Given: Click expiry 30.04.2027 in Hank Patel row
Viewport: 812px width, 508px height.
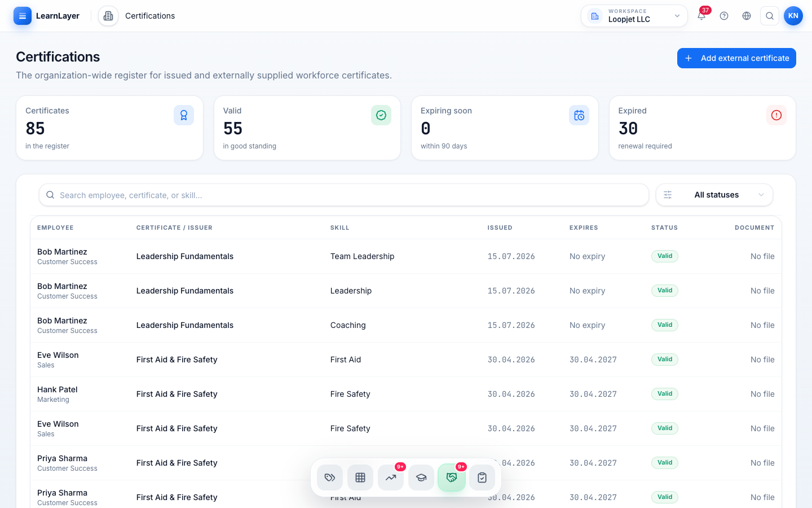Looking at the screenshot, I should pyautogui.click(x=593, y=394).
